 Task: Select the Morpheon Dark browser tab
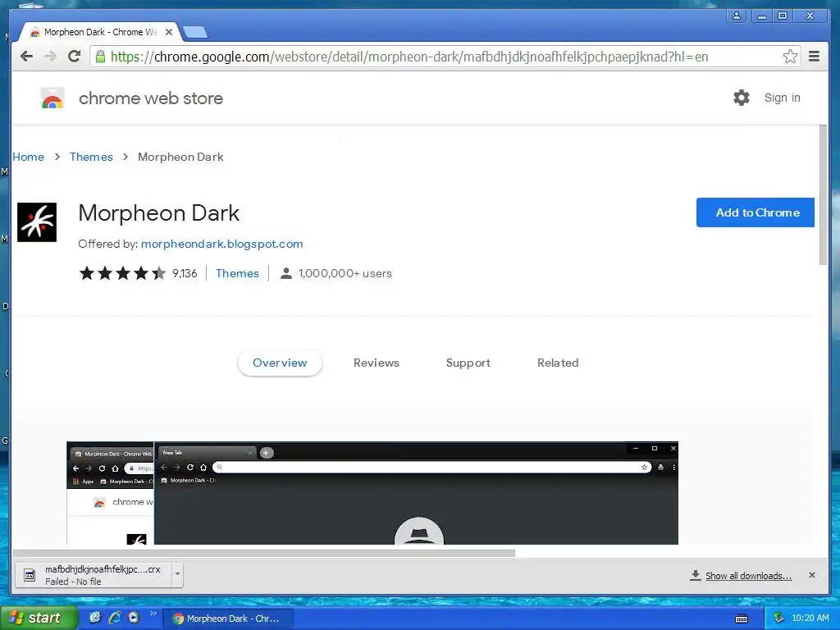(101, 32)
